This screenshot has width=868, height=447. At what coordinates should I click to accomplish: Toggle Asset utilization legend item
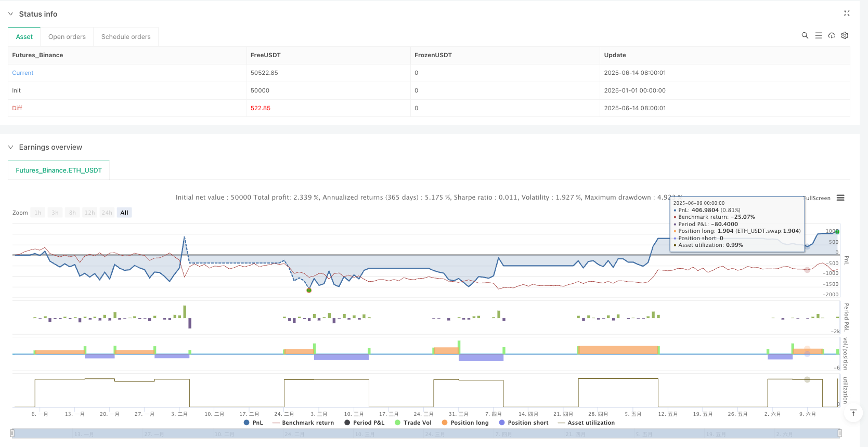tap(586, 423)
